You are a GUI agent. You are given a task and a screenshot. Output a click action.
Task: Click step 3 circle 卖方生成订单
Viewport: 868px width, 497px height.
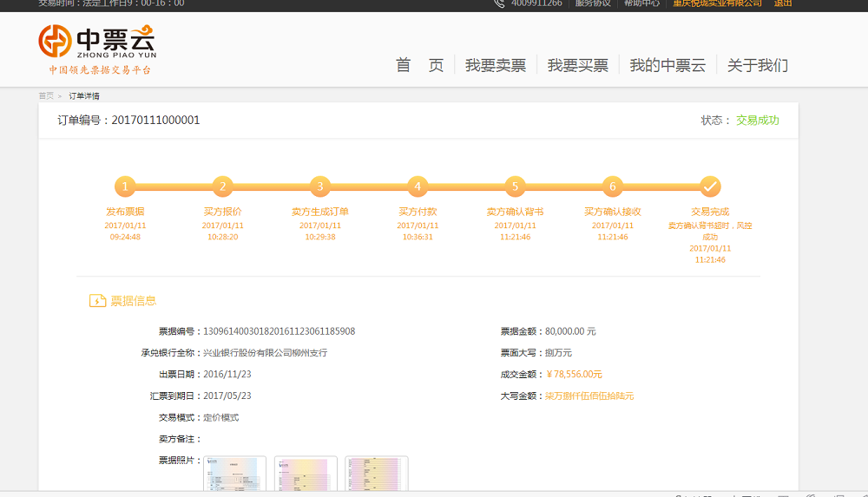[320, 186]
